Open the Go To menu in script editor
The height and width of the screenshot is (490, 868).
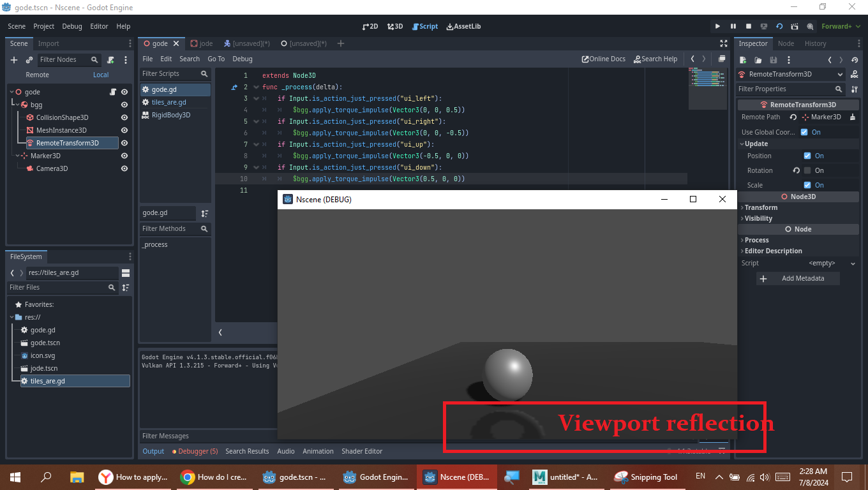tap(216, 59)
